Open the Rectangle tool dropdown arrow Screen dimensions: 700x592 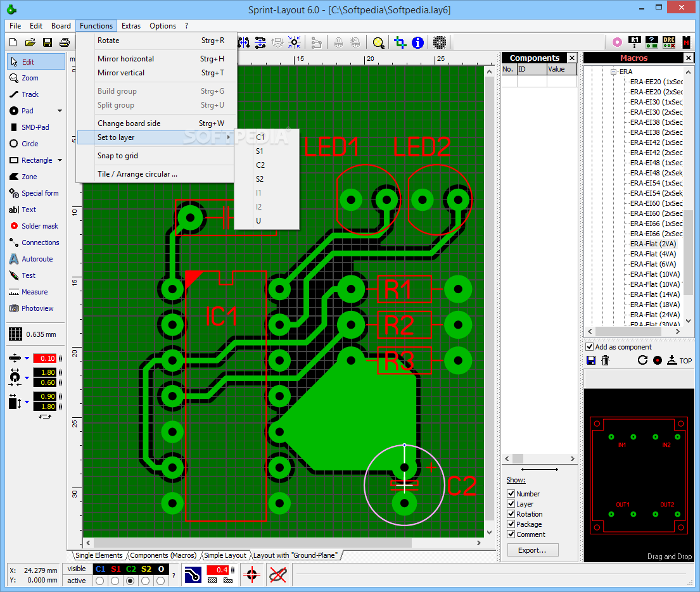(60, 161)
